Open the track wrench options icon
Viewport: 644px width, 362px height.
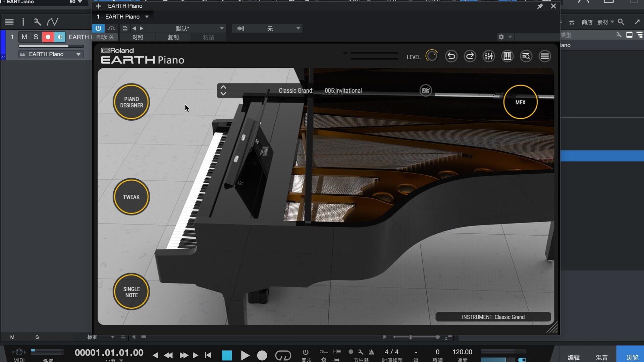point(37,22)
